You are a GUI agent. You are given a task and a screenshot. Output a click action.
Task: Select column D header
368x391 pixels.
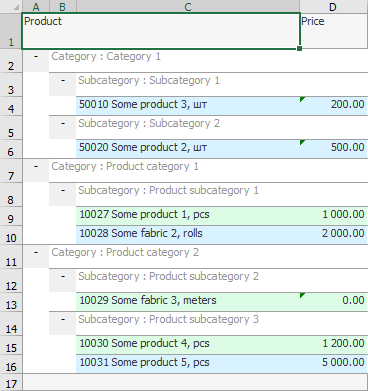click(x=334, y=7)
